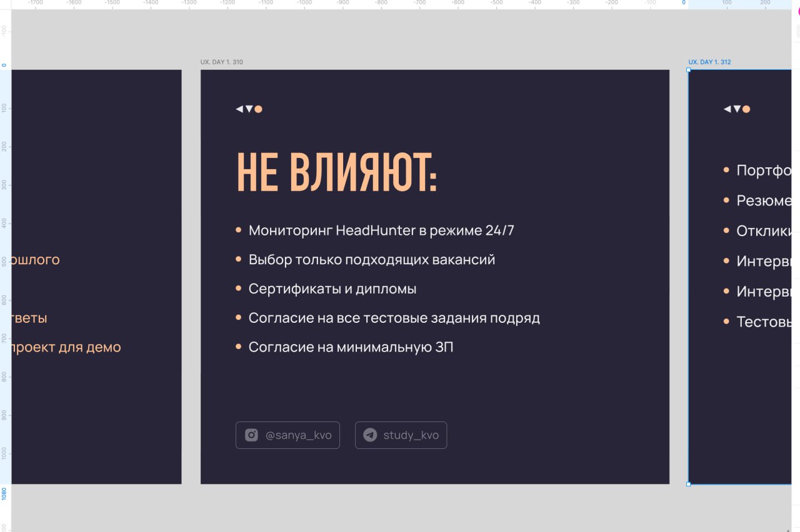Image resolution: width=800 pixels, height=532 pixels.
Task: Select the bullet dot before "Сертификаты и дипломы"
Action: 238,288
